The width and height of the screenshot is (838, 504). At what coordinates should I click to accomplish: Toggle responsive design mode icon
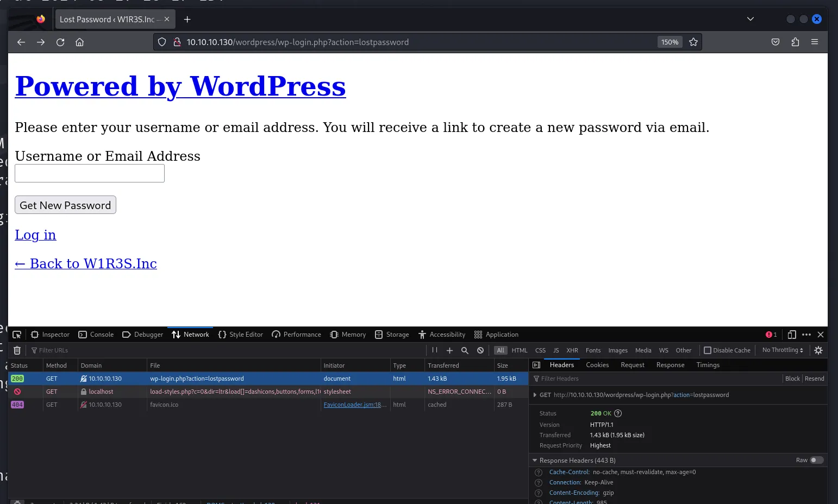pos(792,335)
